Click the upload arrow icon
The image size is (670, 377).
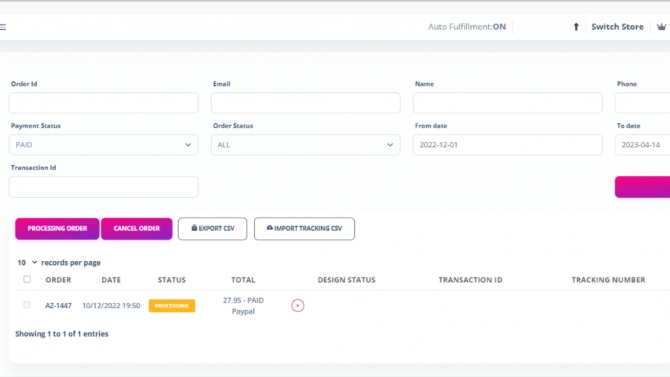[576, 27]
